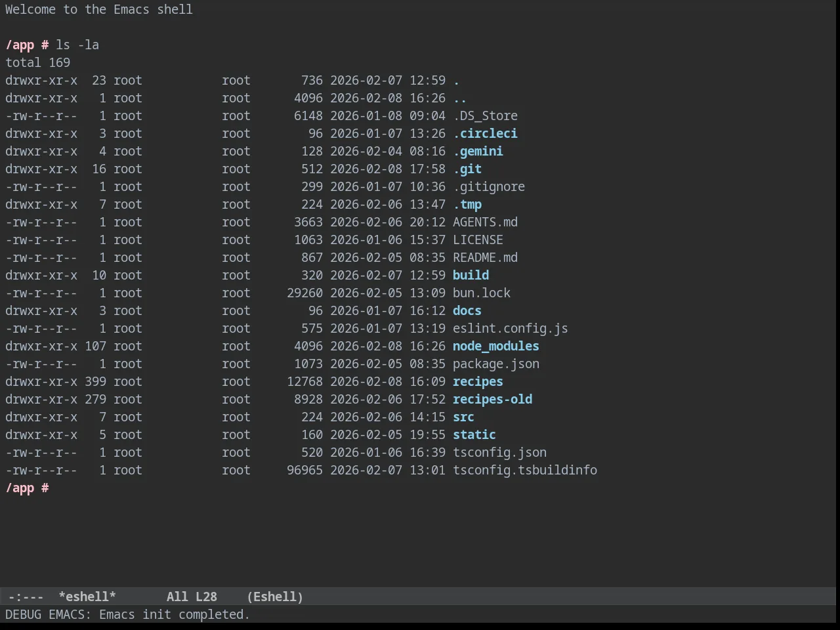Click the README.md file name

(x=485, y=257)
